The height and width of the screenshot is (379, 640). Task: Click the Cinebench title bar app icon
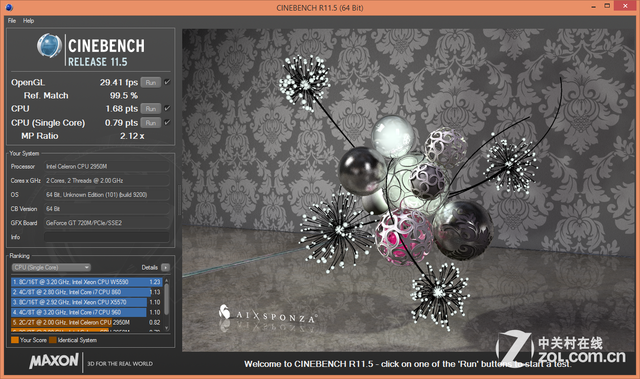(9, 7)
